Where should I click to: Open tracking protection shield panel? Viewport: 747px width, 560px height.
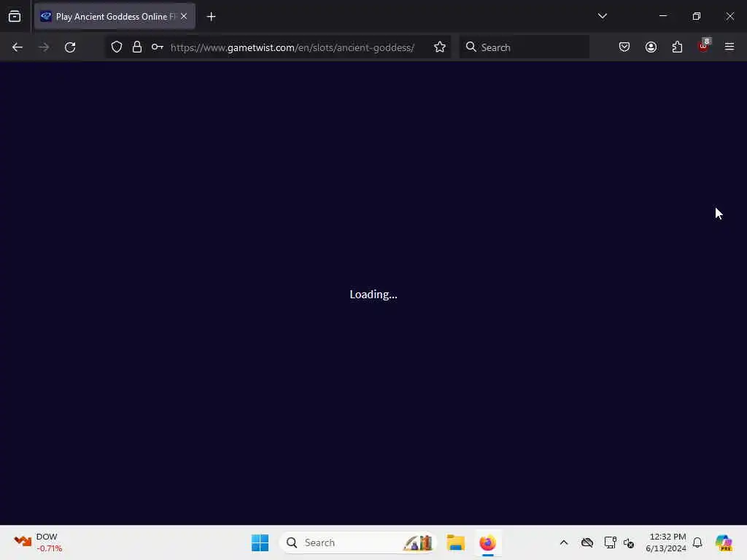click(x=117, y=47)
